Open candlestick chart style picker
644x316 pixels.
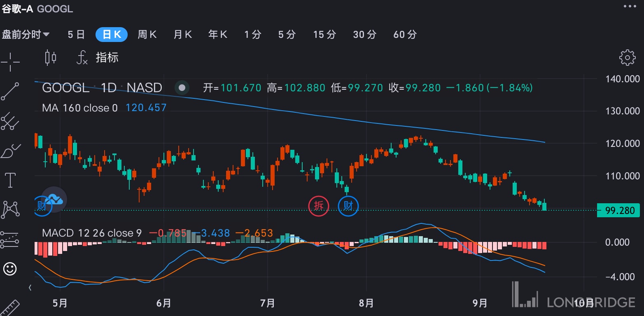point(50,57)
